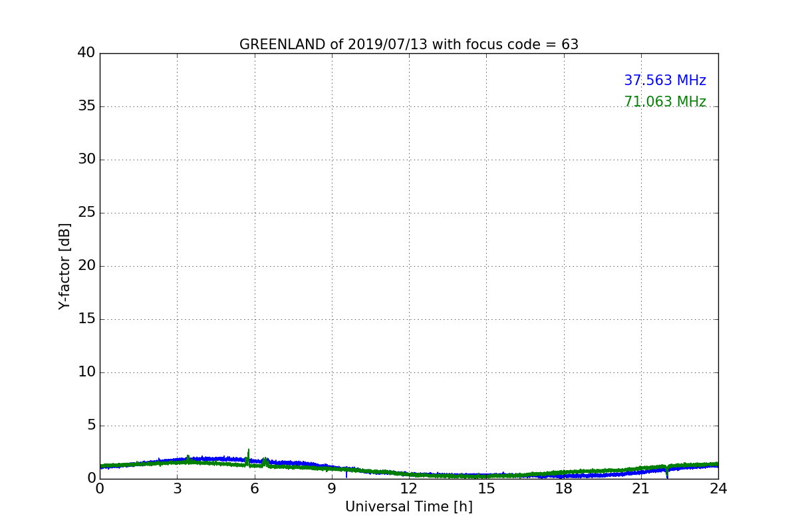This screenshot has width=798, height=532.
Task: Click the x-axis tick label 21
Action: coord(641,489)
